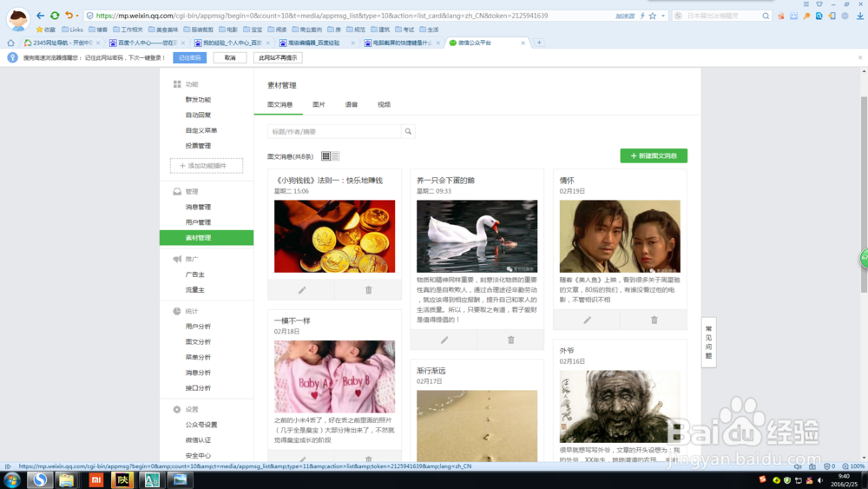Click the browser address bar URL
This screenshot has height=489, width=868.
(x=322, y=16)
